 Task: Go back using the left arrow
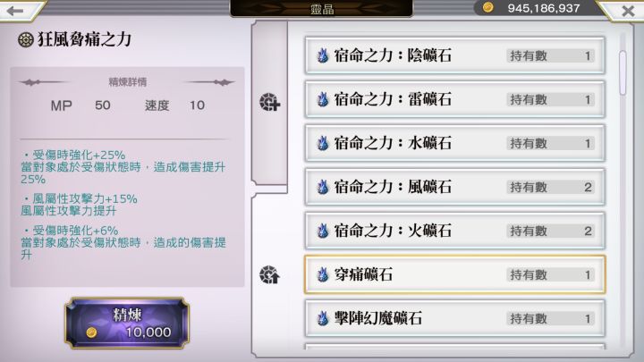(x=15, y=11)
